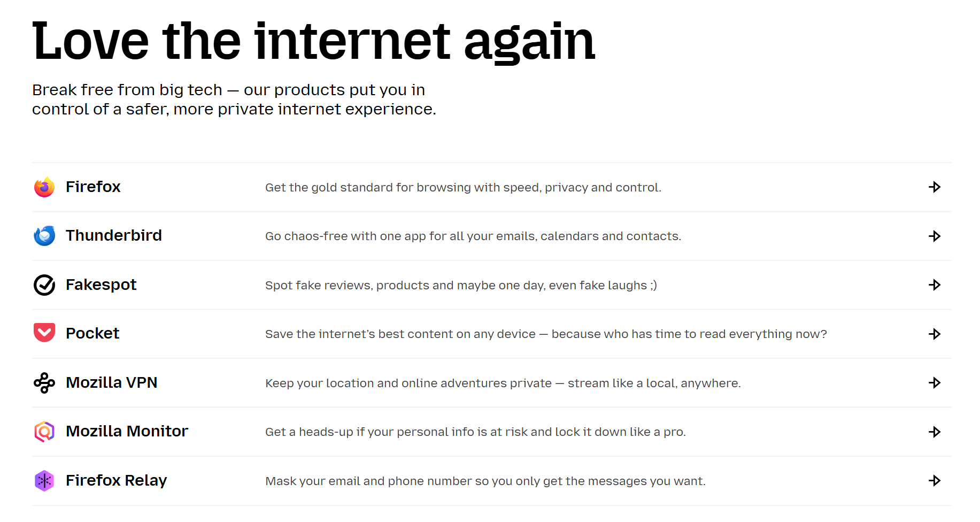This screenshot has width=980, height=522.
Task: Click the purple Firefox Relay icon
Action: pyautogui.click(x=44, y=481)
